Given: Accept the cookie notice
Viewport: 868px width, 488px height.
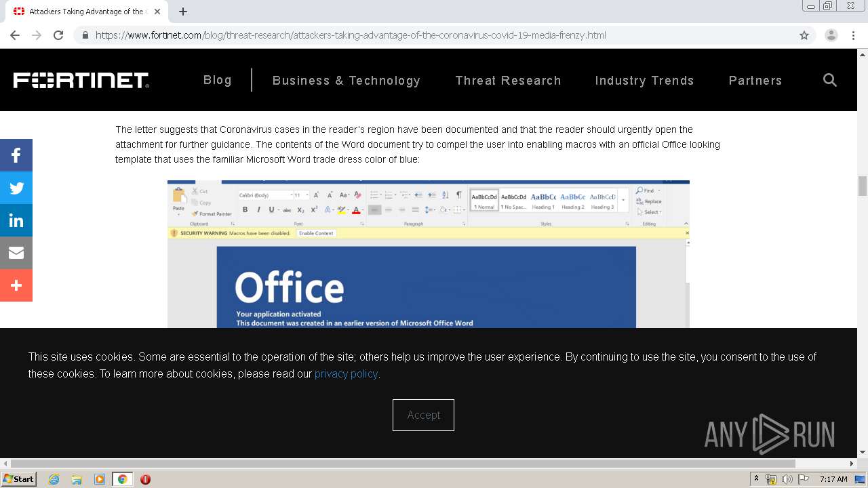Looking at the screenshot, I should [x=423, y=415].
